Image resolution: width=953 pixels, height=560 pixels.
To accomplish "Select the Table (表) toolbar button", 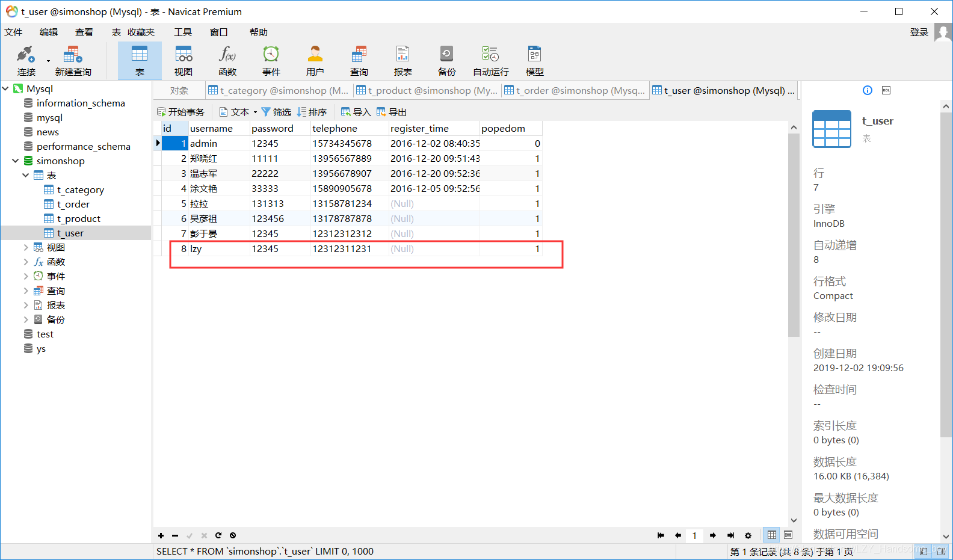I will (x=140, y=61).
